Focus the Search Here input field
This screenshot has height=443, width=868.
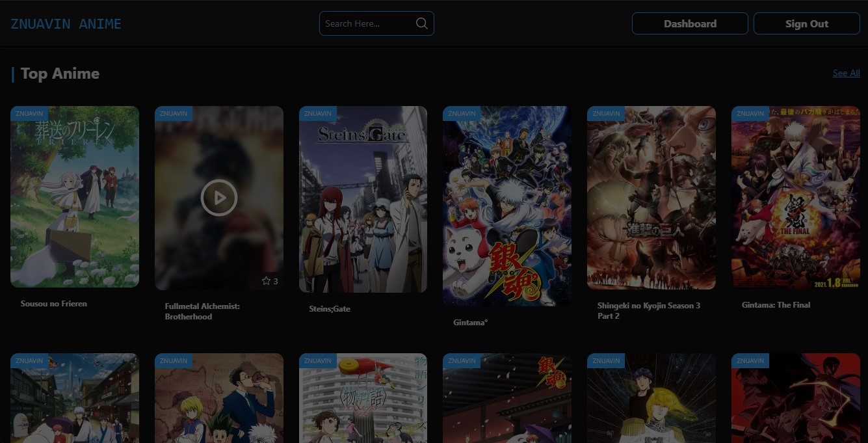pyautogui.click(x=367, y=23)
